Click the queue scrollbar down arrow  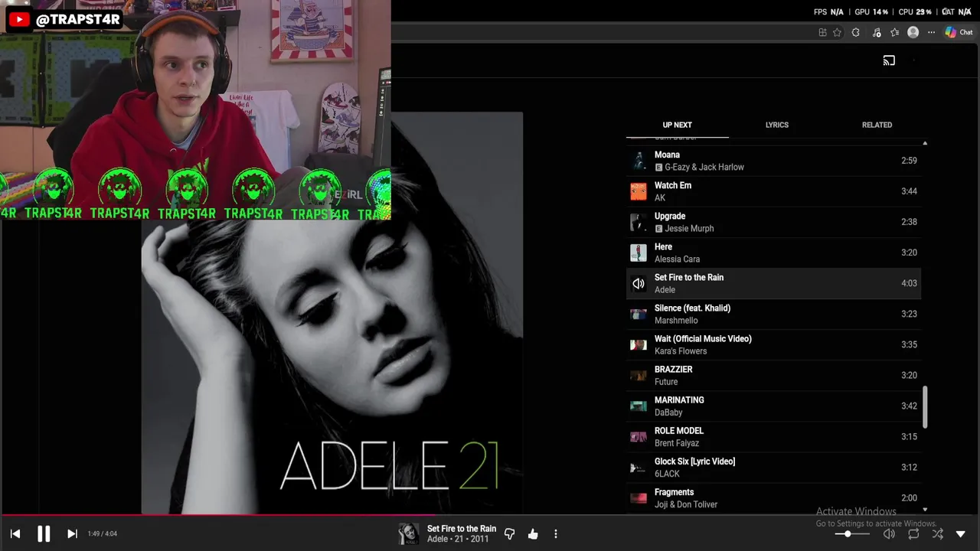[x=925, y=510]
